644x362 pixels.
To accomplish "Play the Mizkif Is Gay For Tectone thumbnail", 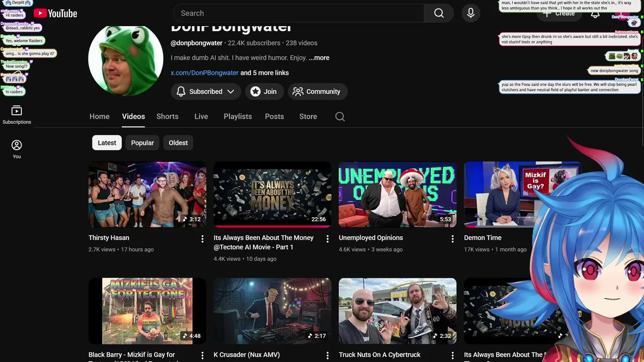I will click(x=147, y=311).
